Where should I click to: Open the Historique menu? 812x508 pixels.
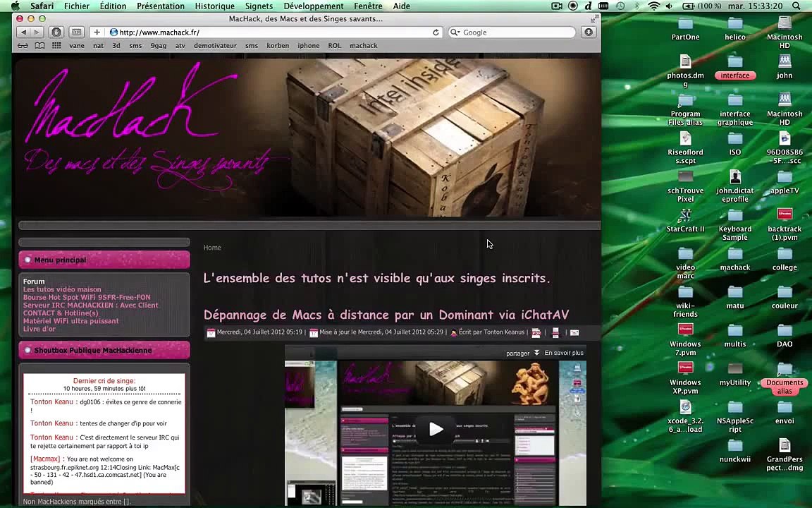click(214, 6)
